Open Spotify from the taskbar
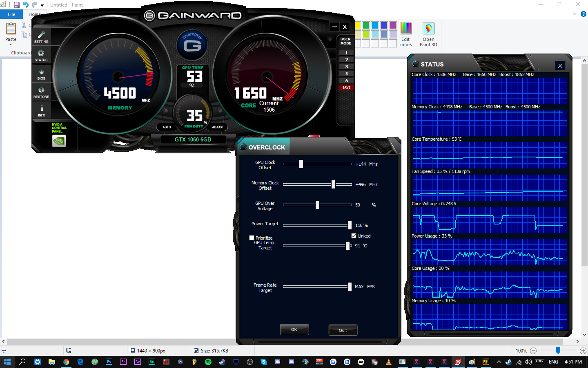Viewport: 588px width, 368px height. [208, 362]
